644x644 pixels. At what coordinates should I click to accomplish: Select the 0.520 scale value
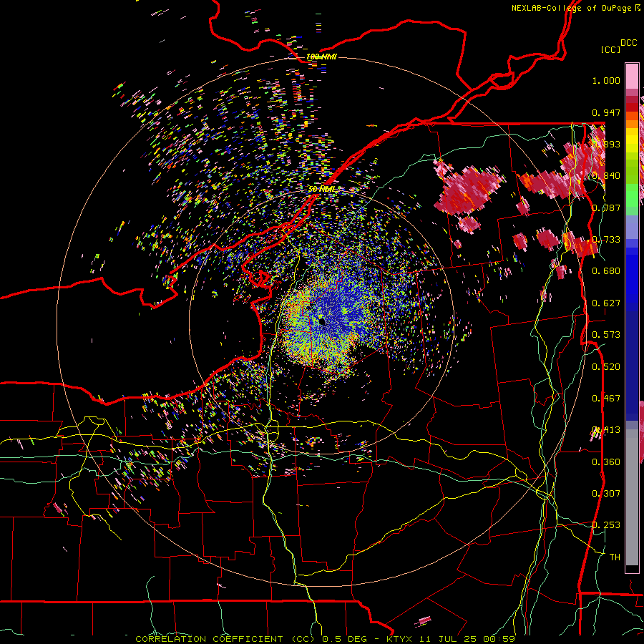pyautogui.click(x=606, y=367)
